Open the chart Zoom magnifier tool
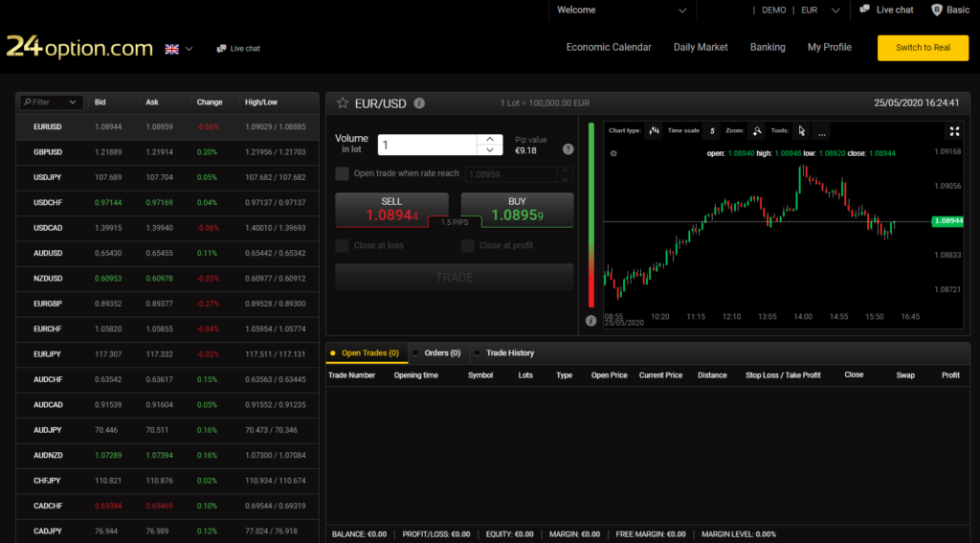 tap(757, 131)
